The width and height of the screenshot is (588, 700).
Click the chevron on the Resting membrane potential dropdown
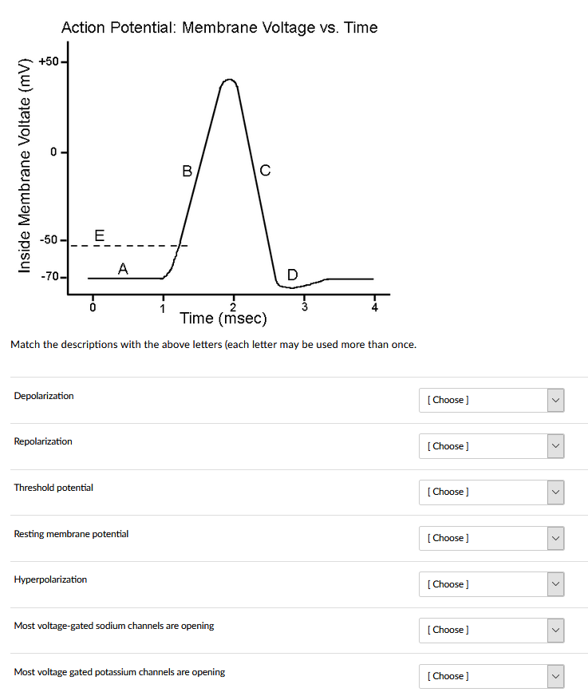(x=555, y=538)
